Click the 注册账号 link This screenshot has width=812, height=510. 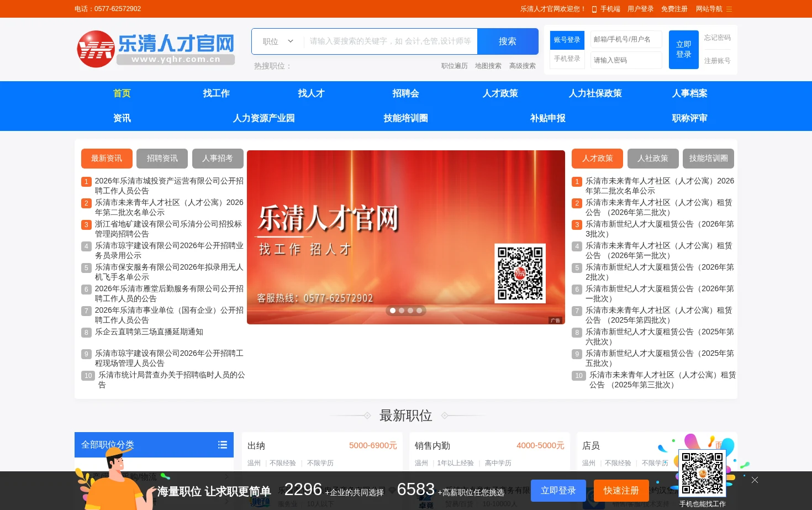pos(718,61)
